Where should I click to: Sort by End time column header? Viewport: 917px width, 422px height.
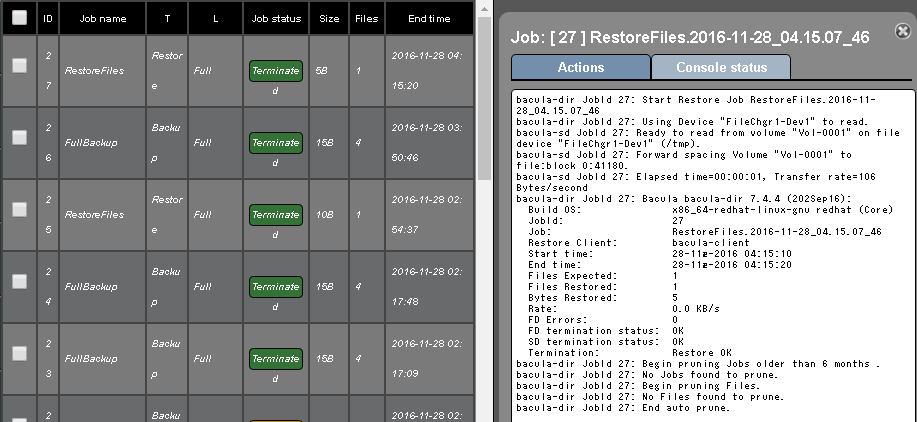[x=429, y=18]
